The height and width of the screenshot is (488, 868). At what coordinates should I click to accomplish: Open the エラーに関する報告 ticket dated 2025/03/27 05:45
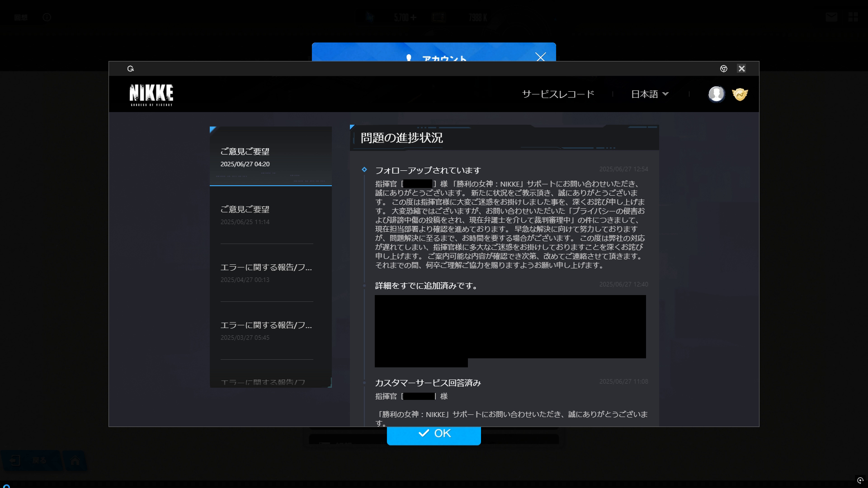point(270,331)
